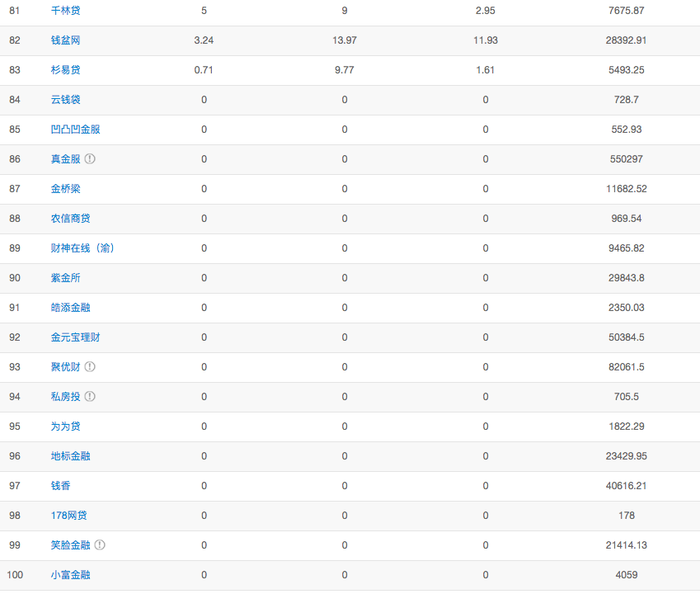
Task: Open the 金元宝理财 platform link
Action: 76,337
